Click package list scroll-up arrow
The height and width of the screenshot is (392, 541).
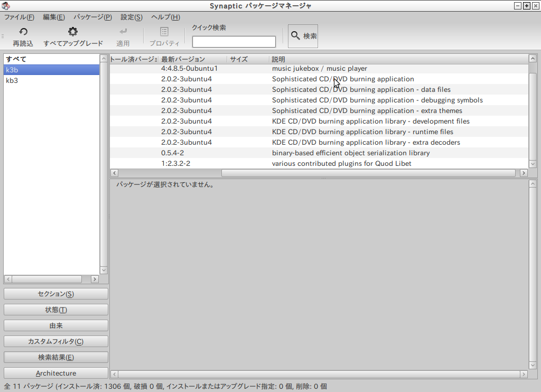[533, 59]
